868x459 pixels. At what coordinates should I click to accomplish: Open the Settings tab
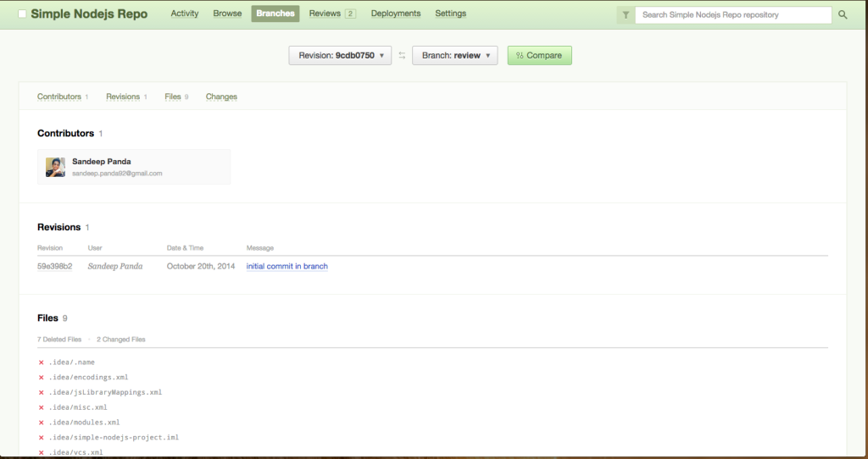tap(450, 14)
